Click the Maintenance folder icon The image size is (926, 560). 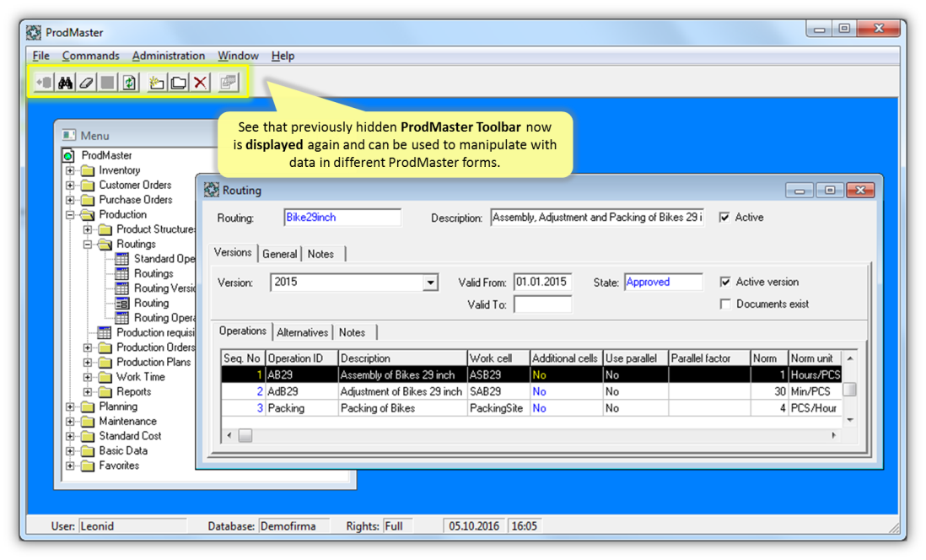[x=88, y=421]
